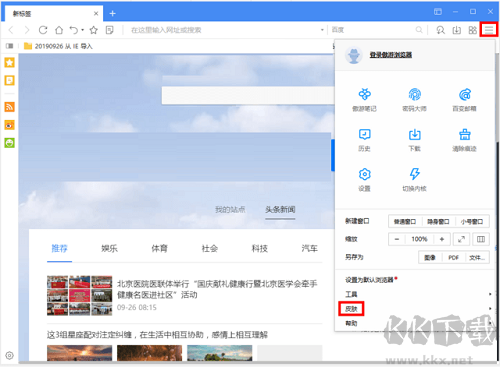The image size is (500, 367).
Task: Select the 社会 news category
Action: pyautogui.click(x=209, y=248)
